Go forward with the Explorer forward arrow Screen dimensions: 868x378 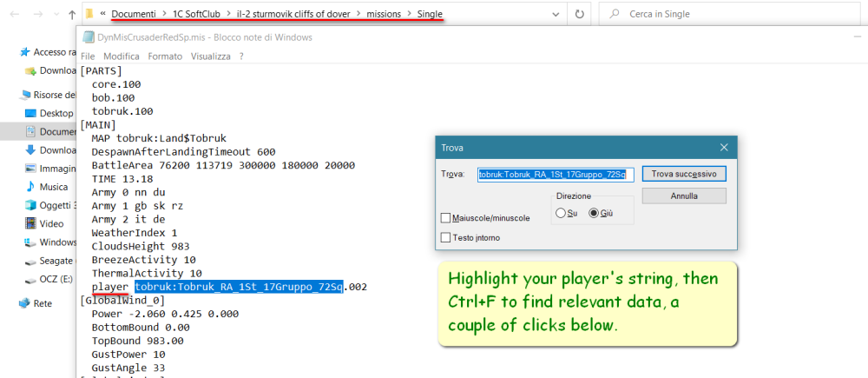38,15
